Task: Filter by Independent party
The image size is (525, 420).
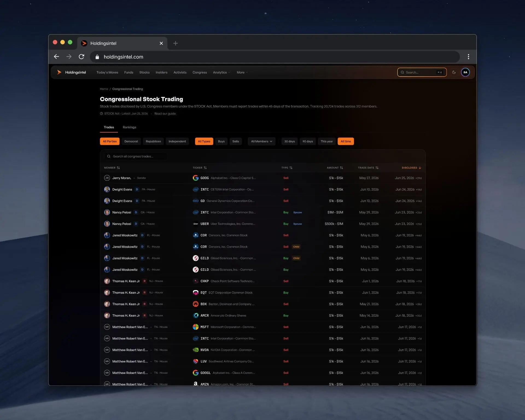Action: (177, 141)
